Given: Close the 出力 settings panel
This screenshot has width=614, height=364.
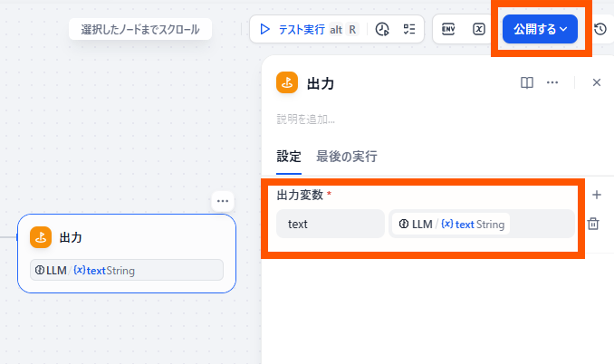Looking at the screenshot, I should coord(597,82).
